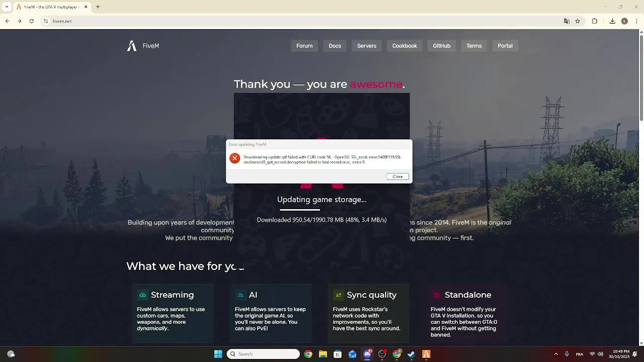Image resolution: width=644 pixels, height=362 pixels.
Task: Click the Standalone feature icon
Action: (x=436, y=295)
